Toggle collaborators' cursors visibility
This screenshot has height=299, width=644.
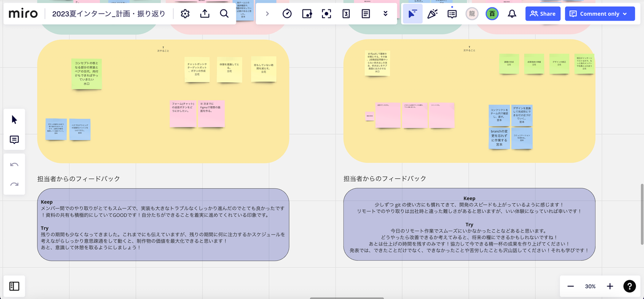[413, 14]
